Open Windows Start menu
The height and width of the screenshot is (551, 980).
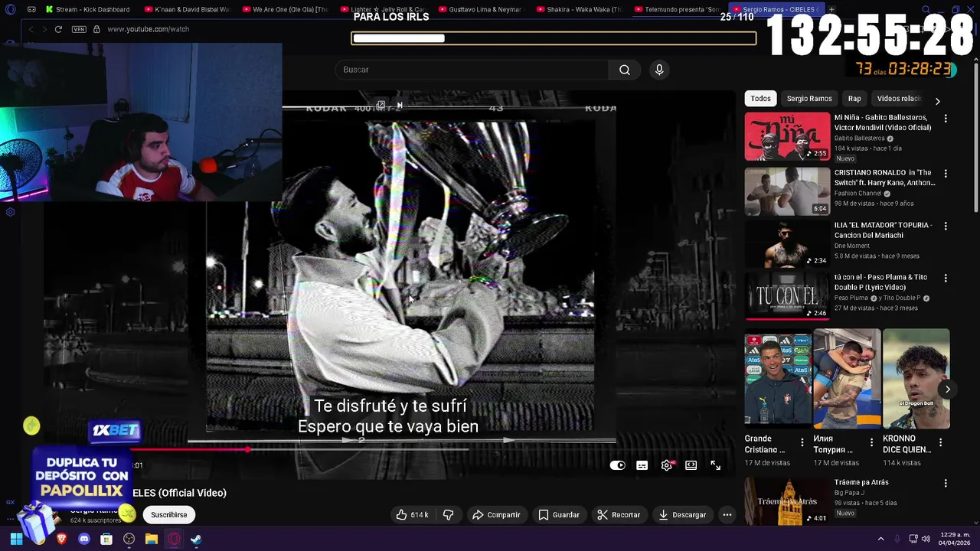click(16, 539)
